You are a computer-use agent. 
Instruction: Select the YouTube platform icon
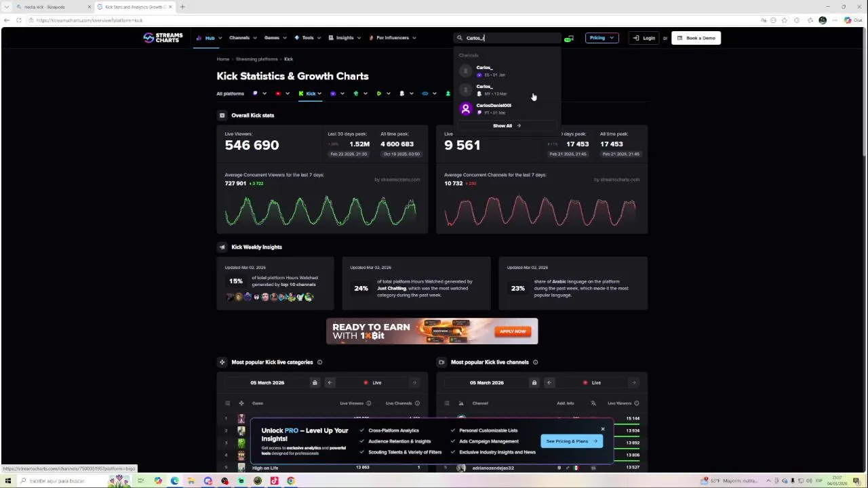pyautogui.click(x=278, y=94)
